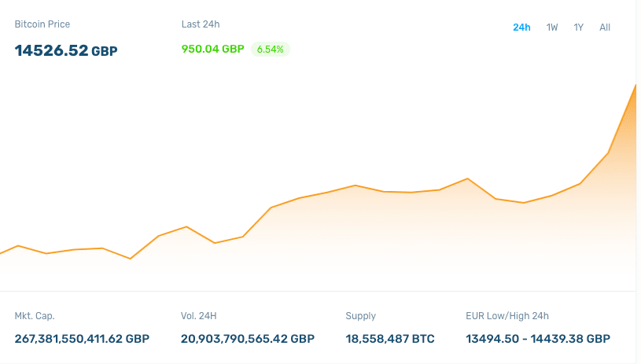Click the Bitcoin Price label
641x364 pixels.
click(x=42, y=24)
